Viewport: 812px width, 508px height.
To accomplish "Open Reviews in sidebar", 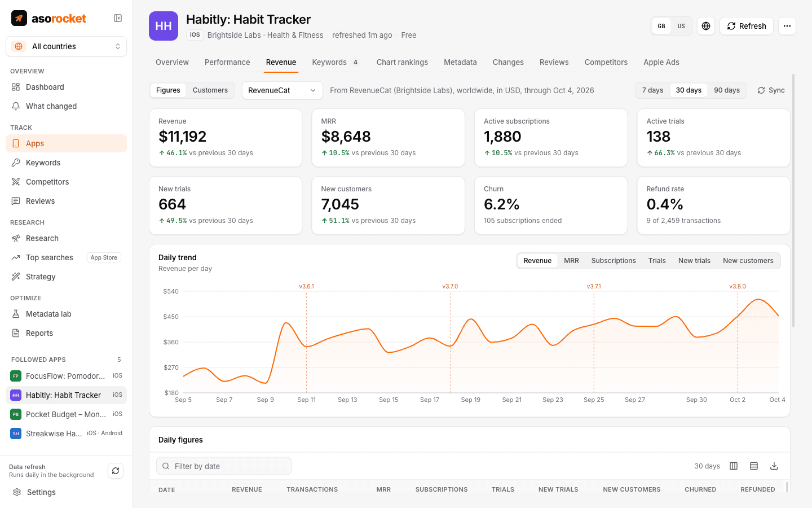I will [x=66, y=201].
